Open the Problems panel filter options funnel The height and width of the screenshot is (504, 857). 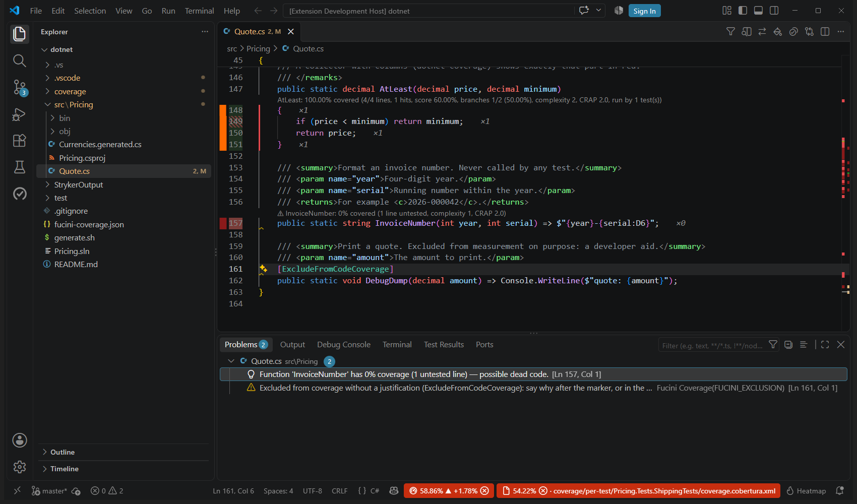(773, 345)
